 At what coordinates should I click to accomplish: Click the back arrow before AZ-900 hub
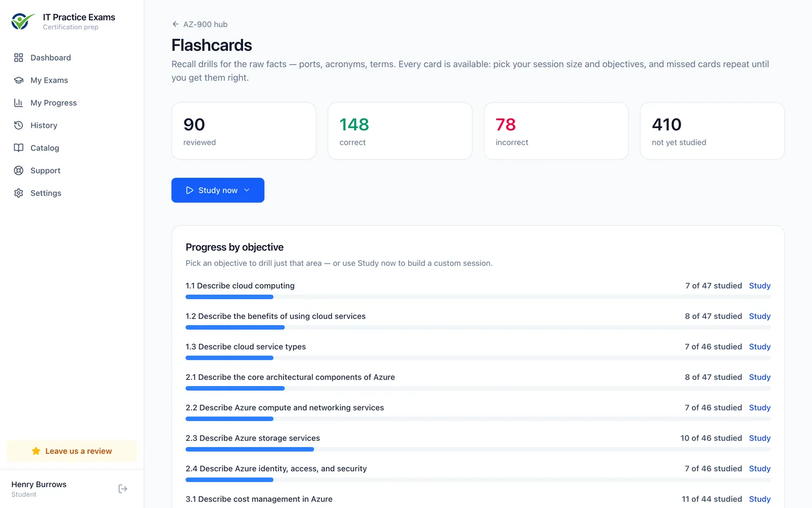pyautogui.click(x=175, y=24)
